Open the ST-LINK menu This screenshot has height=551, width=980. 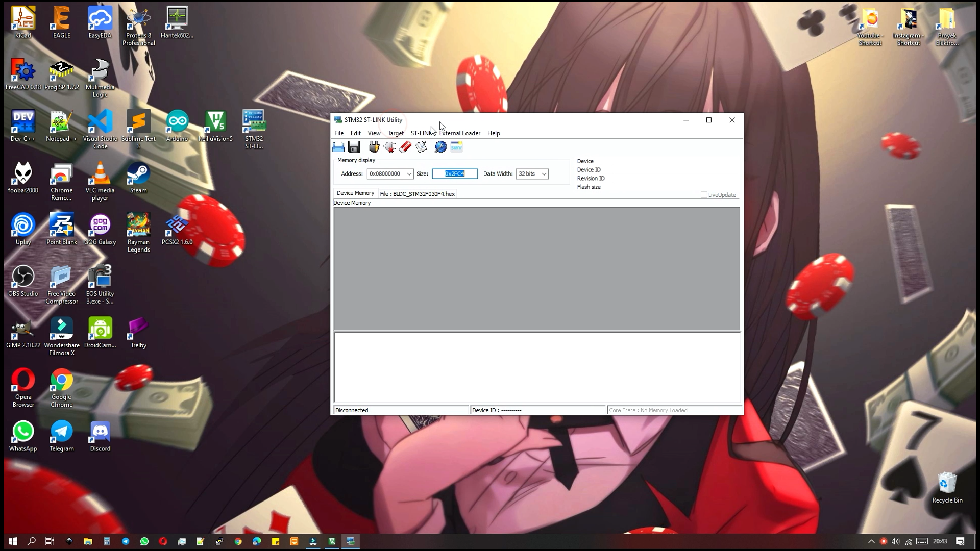(x=423, y=133)
